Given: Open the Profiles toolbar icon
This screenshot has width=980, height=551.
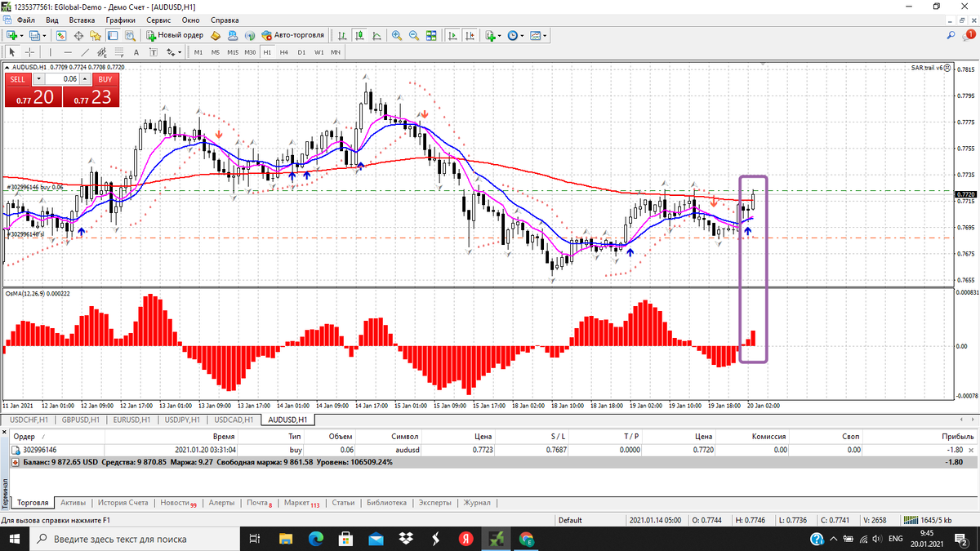Looking at the screenshot, I should 35,35.
